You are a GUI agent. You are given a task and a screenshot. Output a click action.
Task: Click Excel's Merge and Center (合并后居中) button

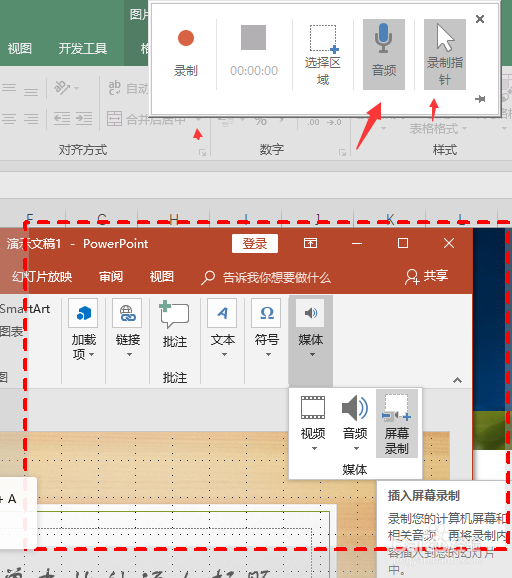147,119
